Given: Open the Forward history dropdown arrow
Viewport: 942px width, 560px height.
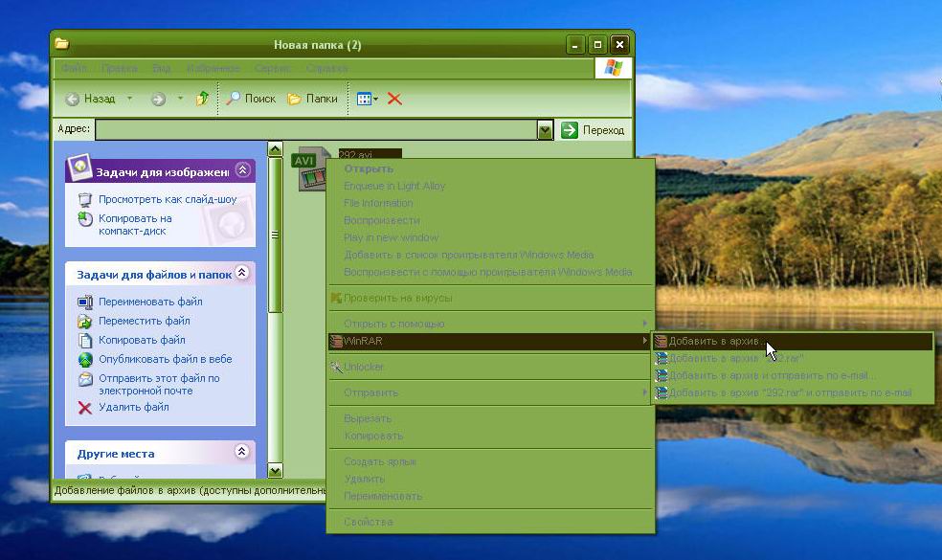Looking at the screenshot, I should (x=180, y=99).
